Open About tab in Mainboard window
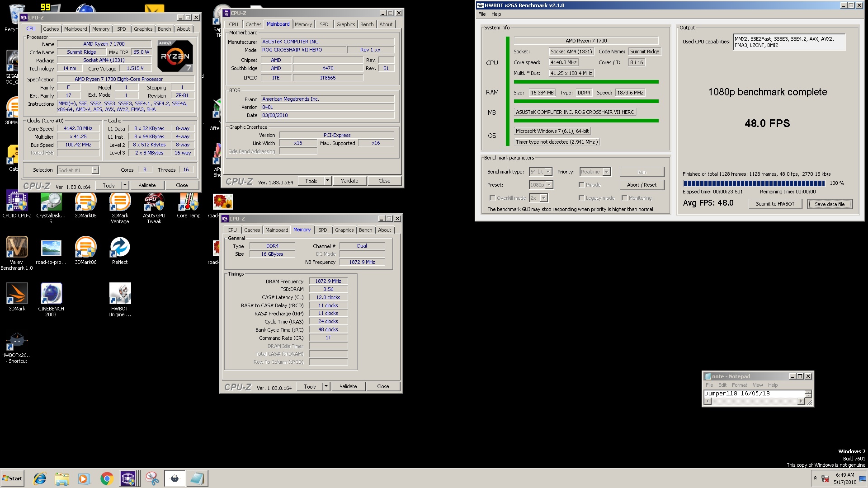Image resolution: width=868 pixels, height=488 pixels. [386, 24]
